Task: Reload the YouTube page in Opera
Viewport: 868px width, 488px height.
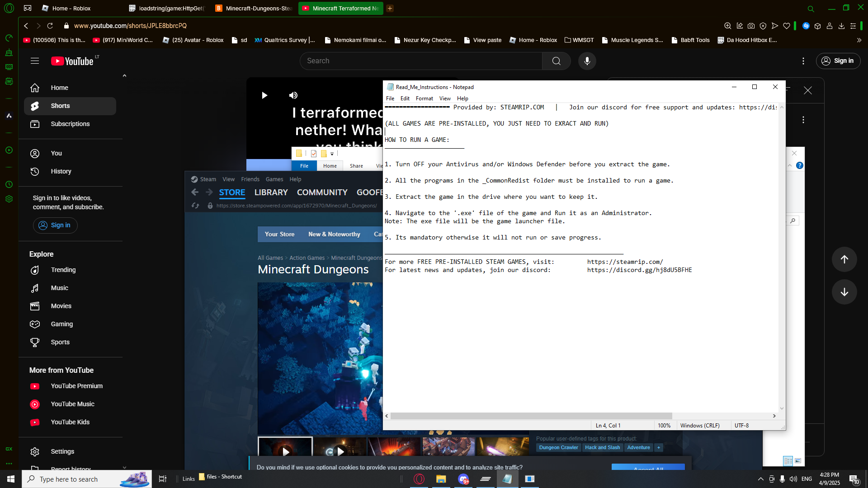Action: click(x=50, y=26)
